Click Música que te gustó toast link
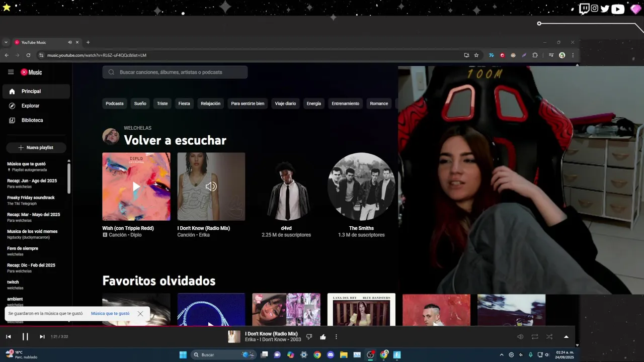The height and width of the screenshot is (362, 644). coord(110,314)
